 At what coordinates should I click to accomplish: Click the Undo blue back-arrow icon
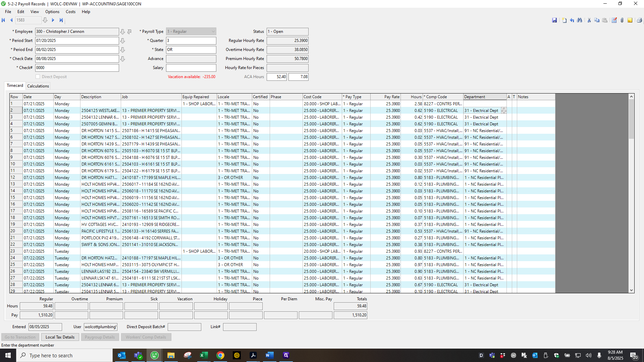click(572, 20)
